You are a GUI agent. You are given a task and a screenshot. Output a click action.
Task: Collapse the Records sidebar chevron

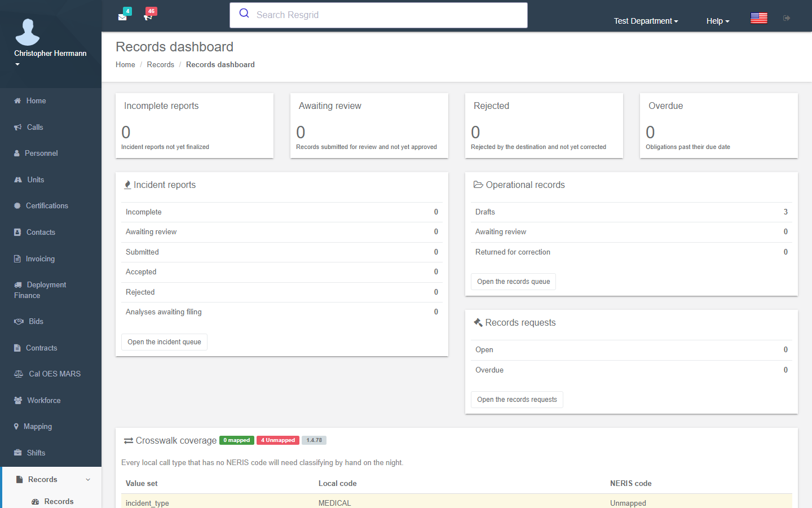pyautogui.click(x=88, y=480)
